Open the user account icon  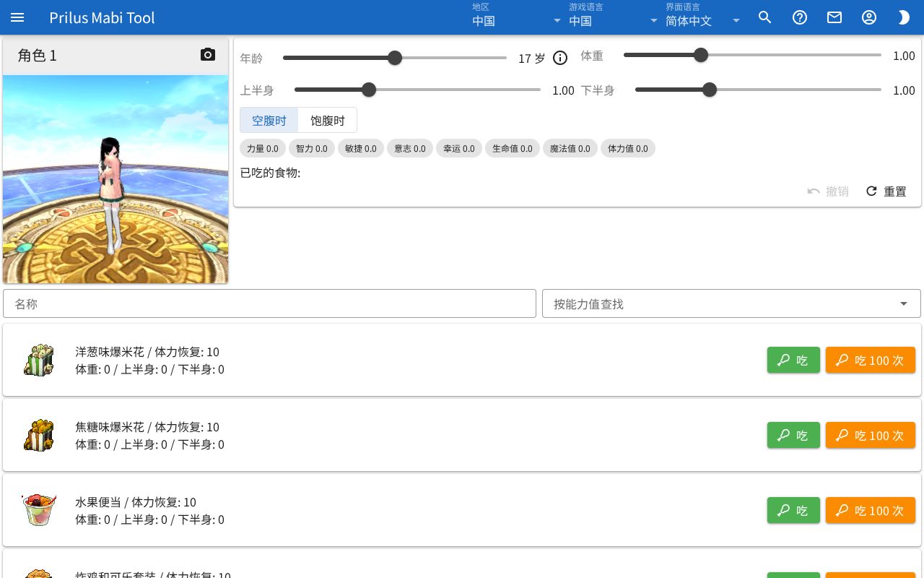pyautogui.click(x=869, y=17)
